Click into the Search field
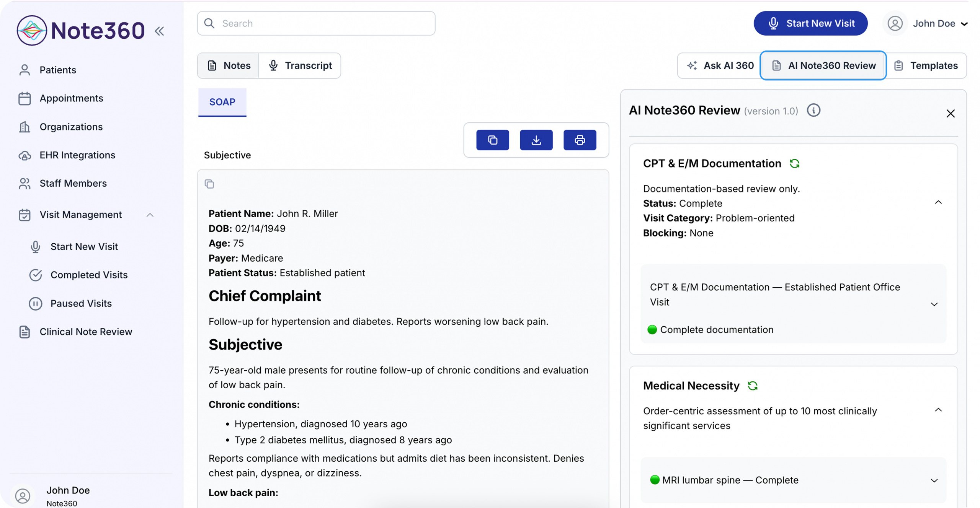The height and width of the screenshot is (508, 980). pyautogui.click(x=316, y=23)
